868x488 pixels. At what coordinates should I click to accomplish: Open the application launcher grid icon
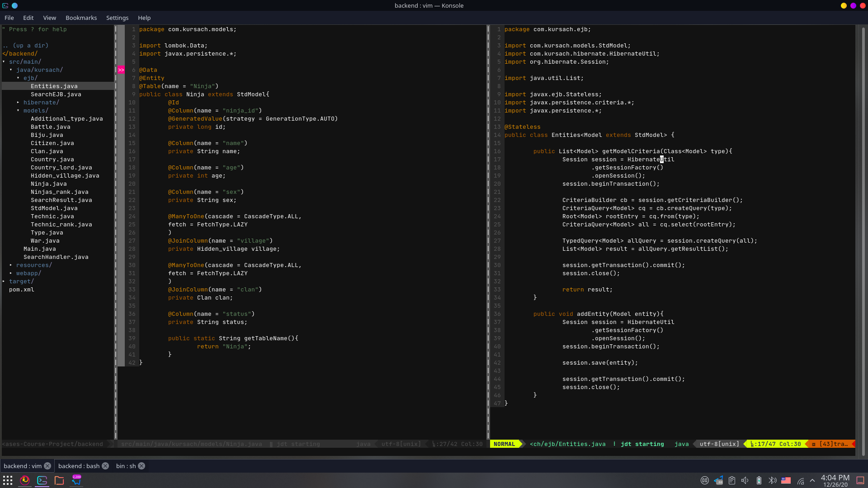point(8,480)
